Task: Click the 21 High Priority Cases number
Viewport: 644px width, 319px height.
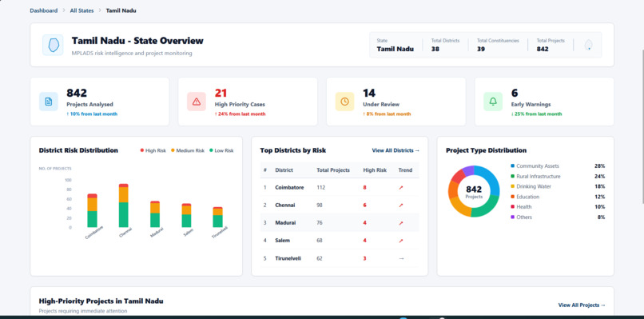Action: pyautogui.click(x=221, y=94)
